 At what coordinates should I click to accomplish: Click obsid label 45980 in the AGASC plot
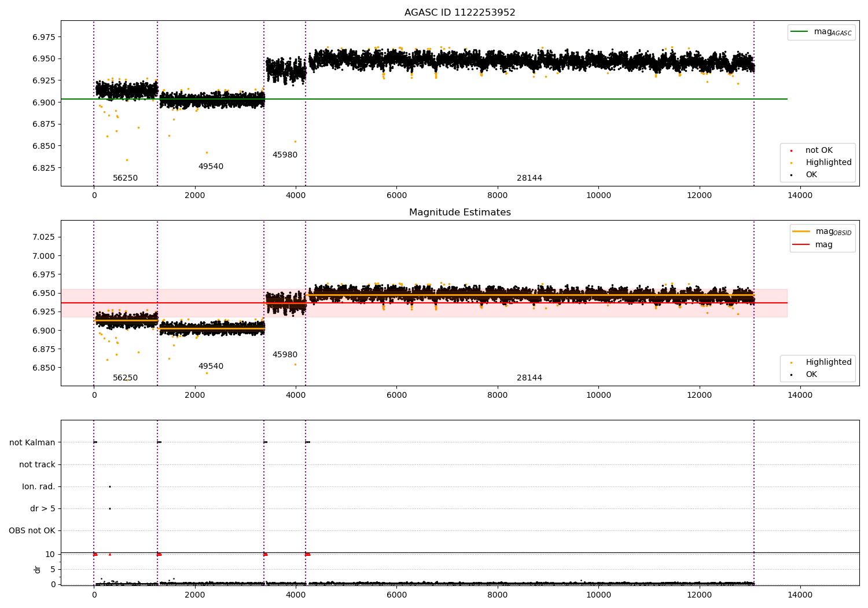click(x=285, y=155)
